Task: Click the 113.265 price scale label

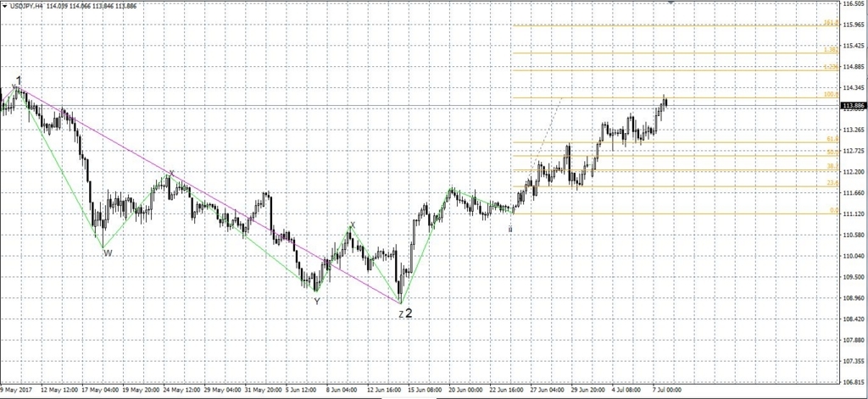Action: pos(854,130)
